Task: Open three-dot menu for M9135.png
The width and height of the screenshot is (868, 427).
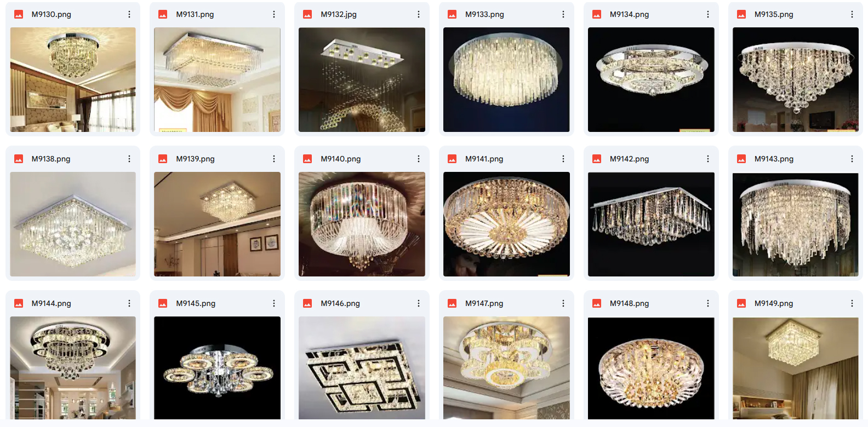Action: (852, 14)
